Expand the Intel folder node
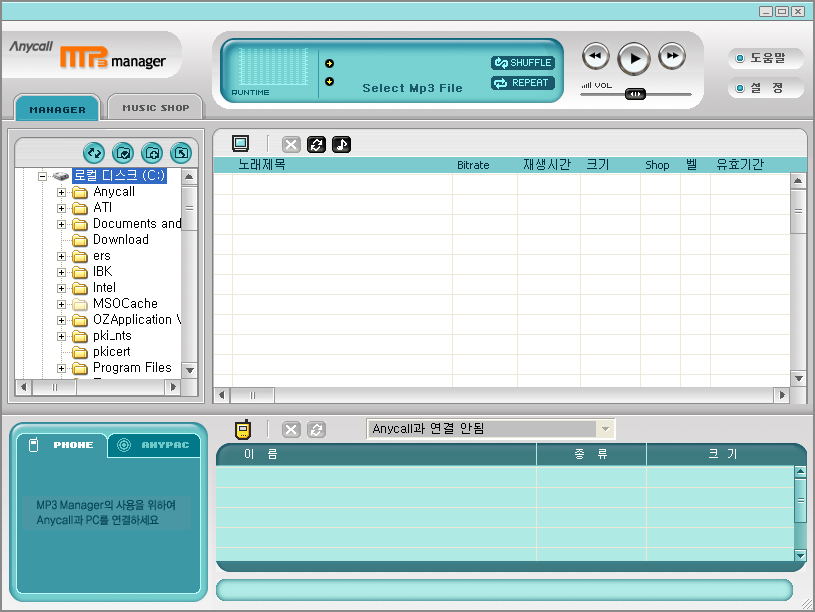 click(61, 289)
